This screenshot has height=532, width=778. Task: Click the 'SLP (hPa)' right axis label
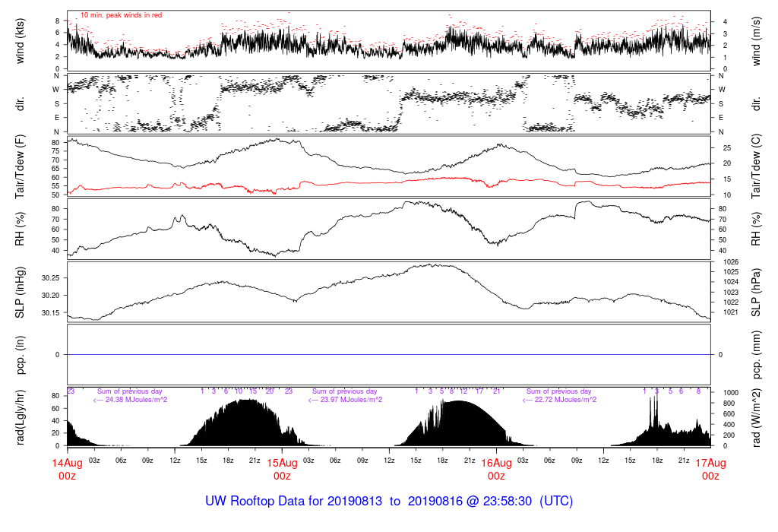[x=756, y=293]
